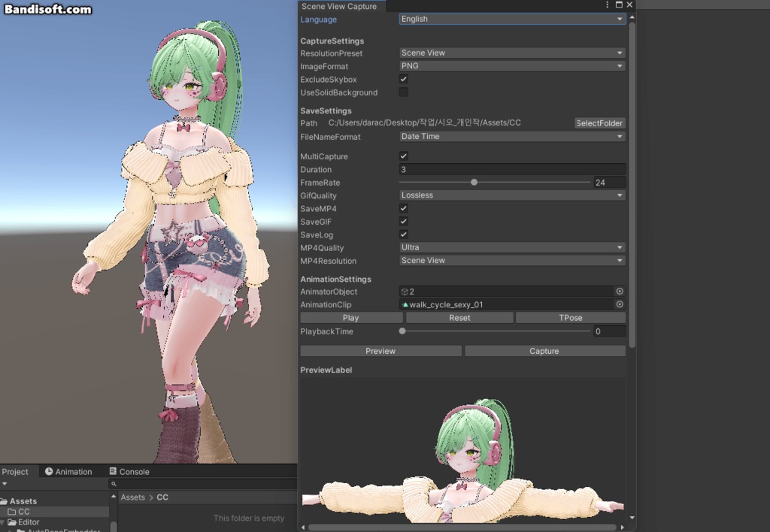770x532 pixels.
Task: Click the search magnifier in Project panel
Action: pos(114,484)
